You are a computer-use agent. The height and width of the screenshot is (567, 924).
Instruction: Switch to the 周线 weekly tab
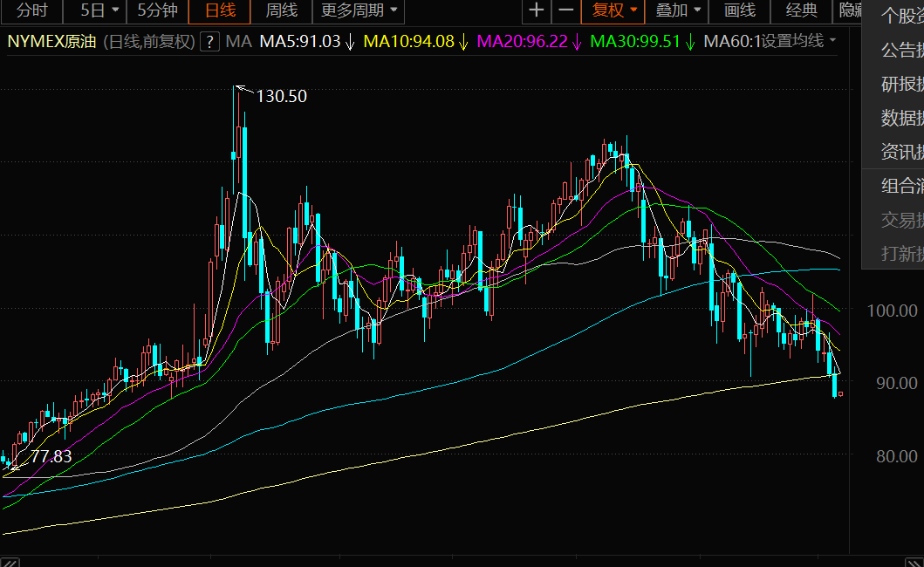pyautogui.click(x=282, y=10)
